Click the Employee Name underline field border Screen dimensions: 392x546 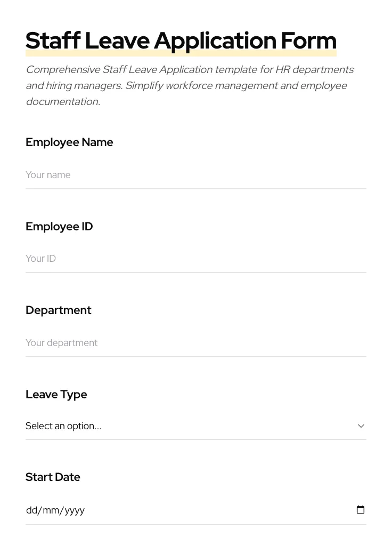click(196, 188)
